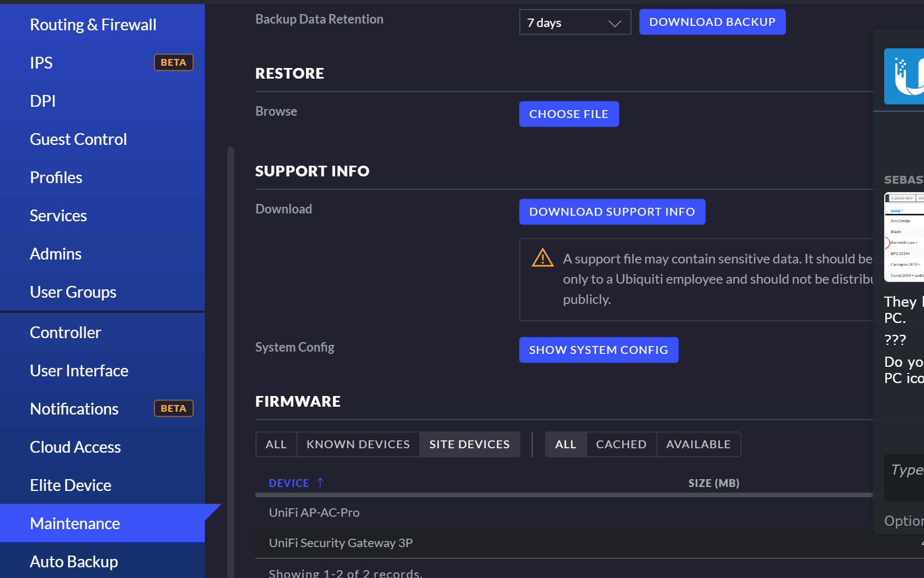The width and height of the screenshot is (924, 578).
Task: Select the Known Devices filter
Action: (x=358, y=444)
